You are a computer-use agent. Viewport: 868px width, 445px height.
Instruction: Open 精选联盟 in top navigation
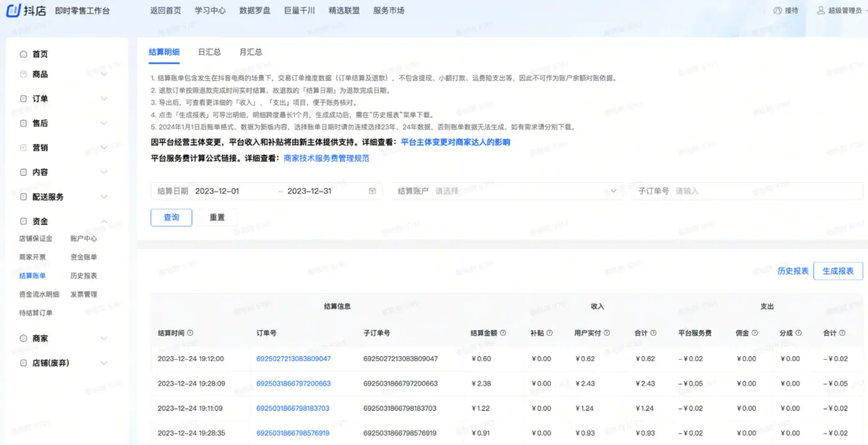tap(344, 11)
